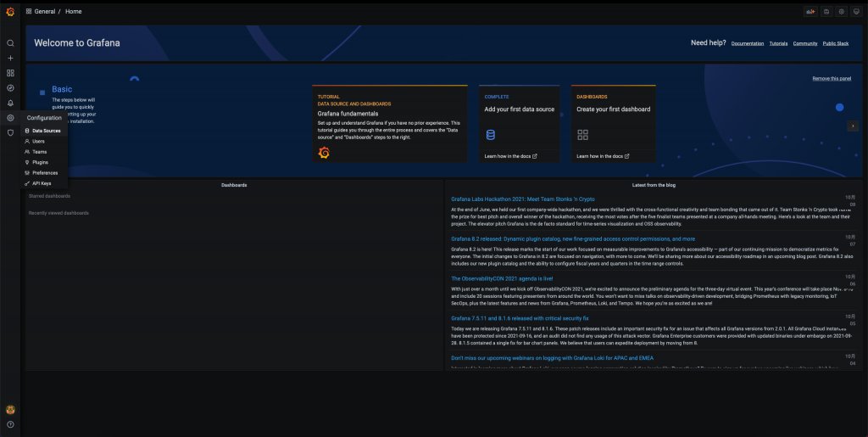Select Preferences in Configuration menu
This screenshot has height=437, width=868.
[x=44, y=173]
